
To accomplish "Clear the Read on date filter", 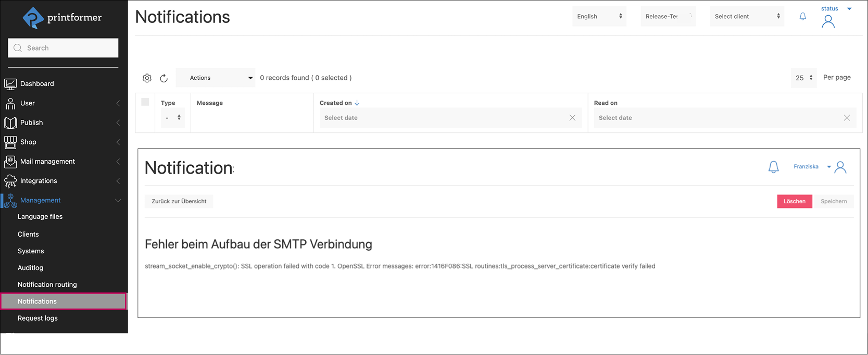I will (x=847, y=118).
